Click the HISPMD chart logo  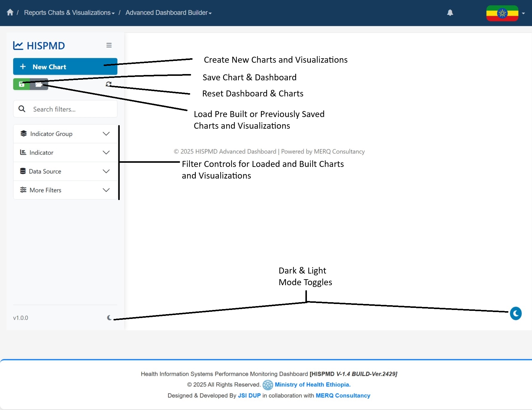39,46
